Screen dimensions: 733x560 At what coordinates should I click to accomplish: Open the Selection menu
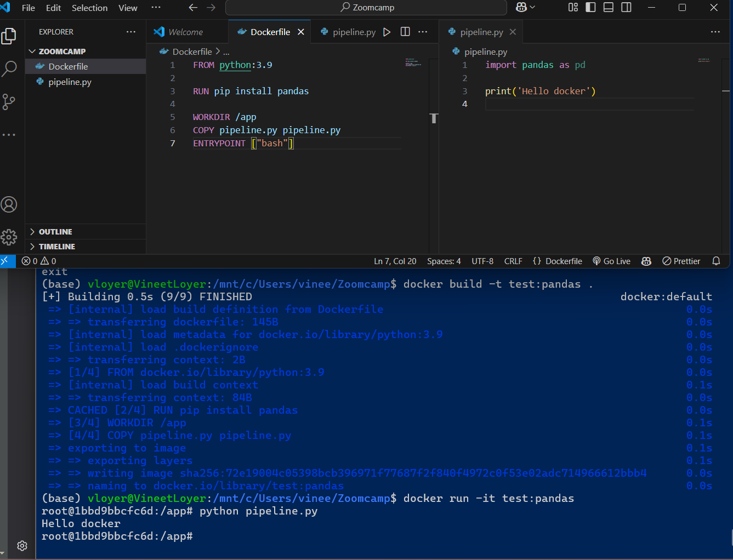[89, 8]
